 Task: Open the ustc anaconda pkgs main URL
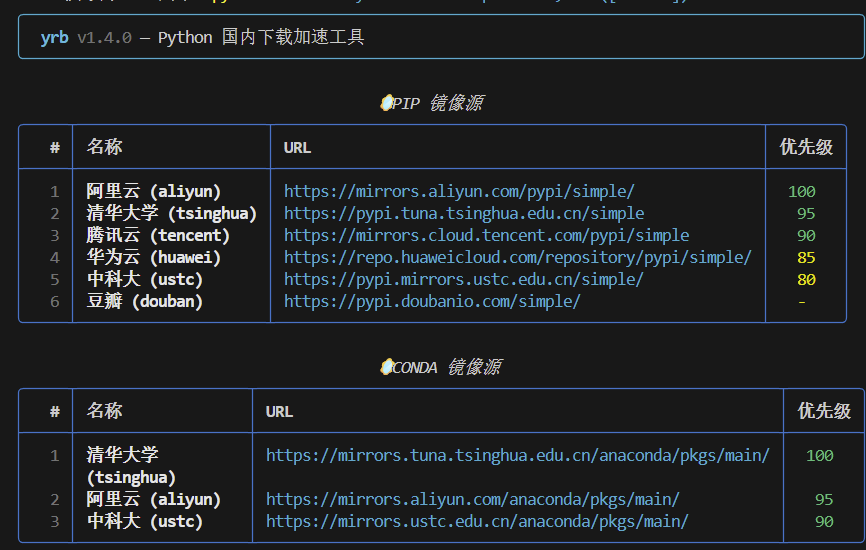[477, 522]
